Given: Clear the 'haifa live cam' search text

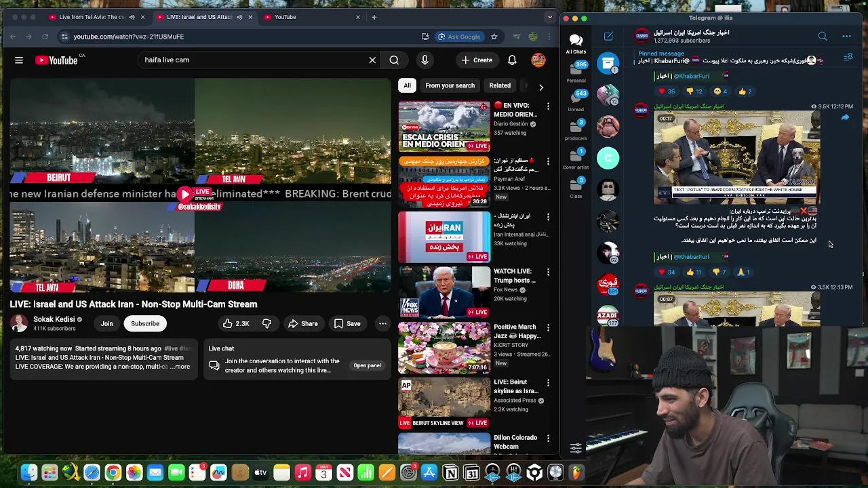Looking at the screenshot, I should (372, 60).
